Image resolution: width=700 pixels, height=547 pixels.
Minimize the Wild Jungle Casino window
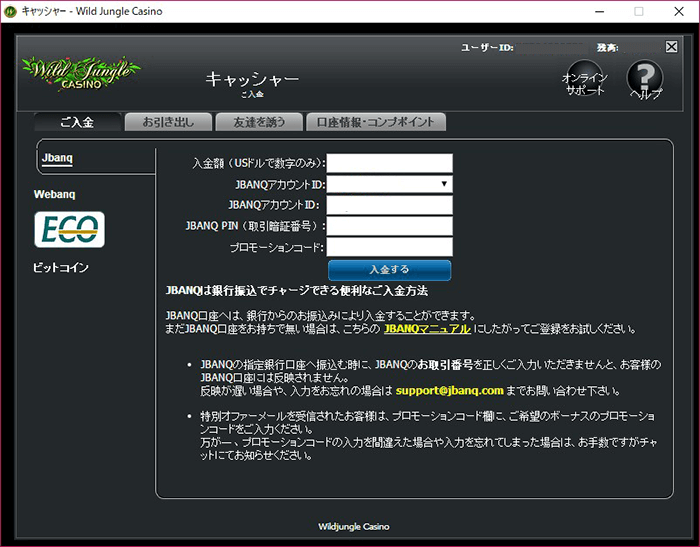click(600, 12)
